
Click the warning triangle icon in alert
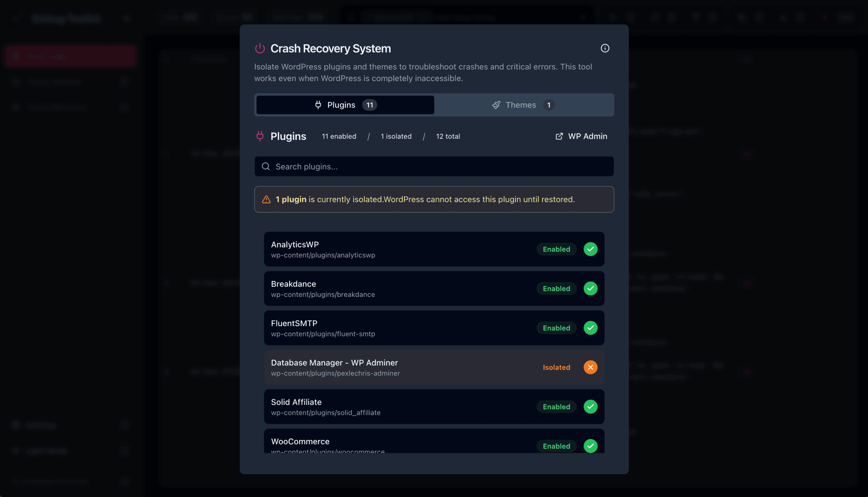coord(267,200)
